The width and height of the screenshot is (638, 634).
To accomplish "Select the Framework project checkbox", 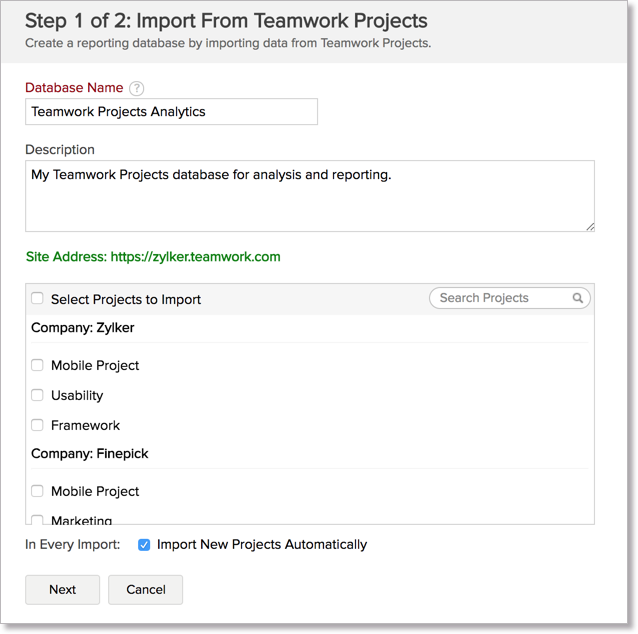I will pyautogui.click(x=37, y=425).
